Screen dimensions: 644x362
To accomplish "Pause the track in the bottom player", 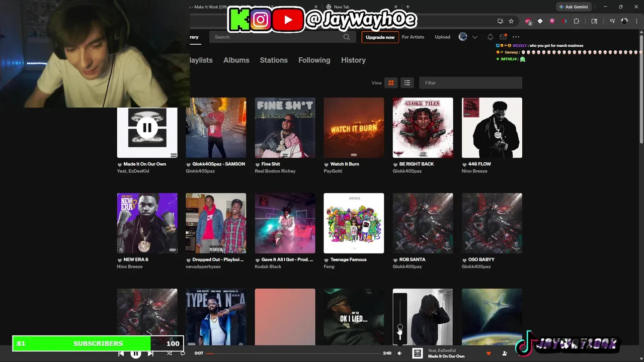I will [x=136, y=353].
